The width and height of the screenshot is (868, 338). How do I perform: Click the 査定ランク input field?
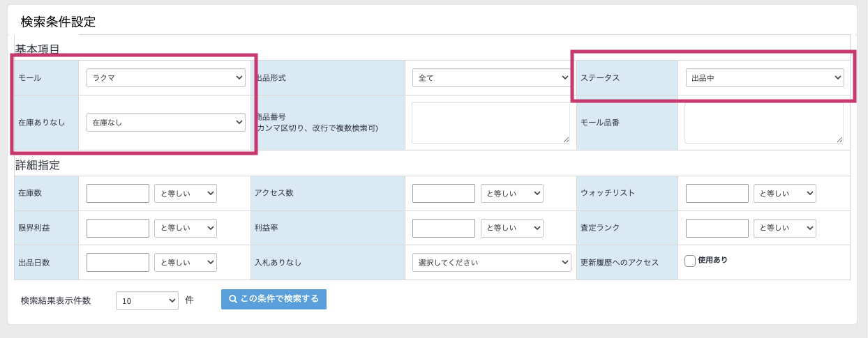tap(717, 228)
